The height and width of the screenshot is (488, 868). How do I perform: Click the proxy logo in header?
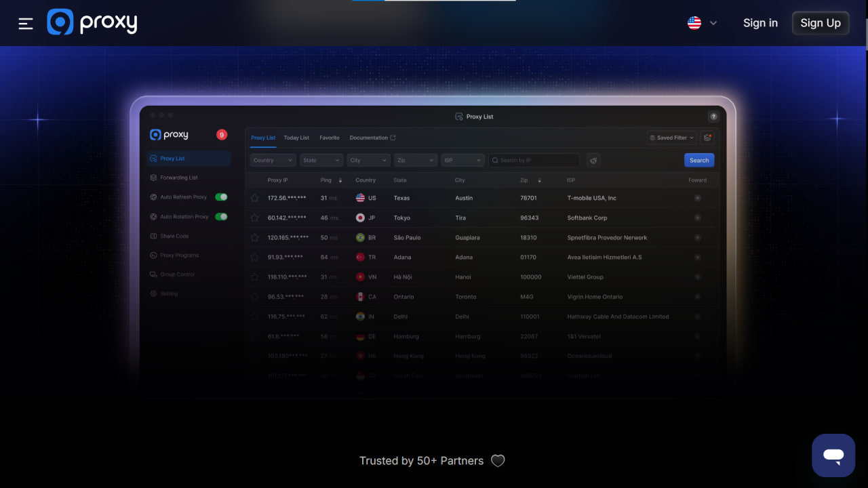click(92, 22)
